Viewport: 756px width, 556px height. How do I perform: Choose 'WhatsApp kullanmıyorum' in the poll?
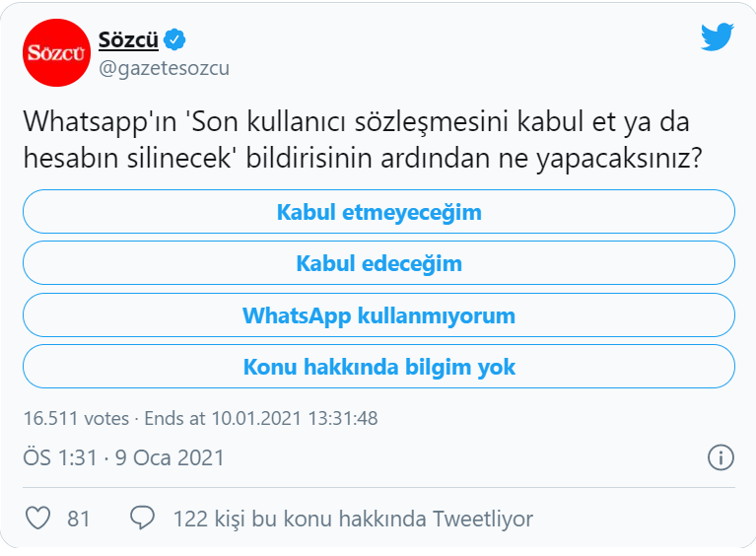(378, 316)
